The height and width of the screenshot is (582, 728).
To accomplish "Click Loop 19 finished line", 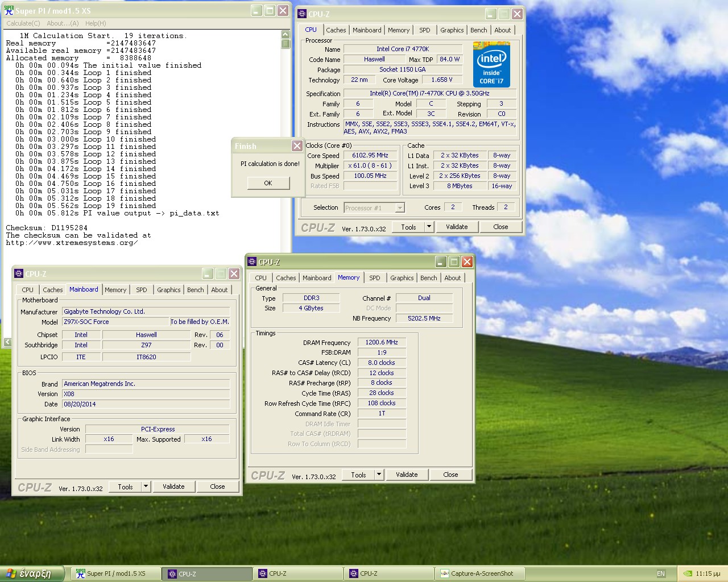I will click(x=84, y=206).
